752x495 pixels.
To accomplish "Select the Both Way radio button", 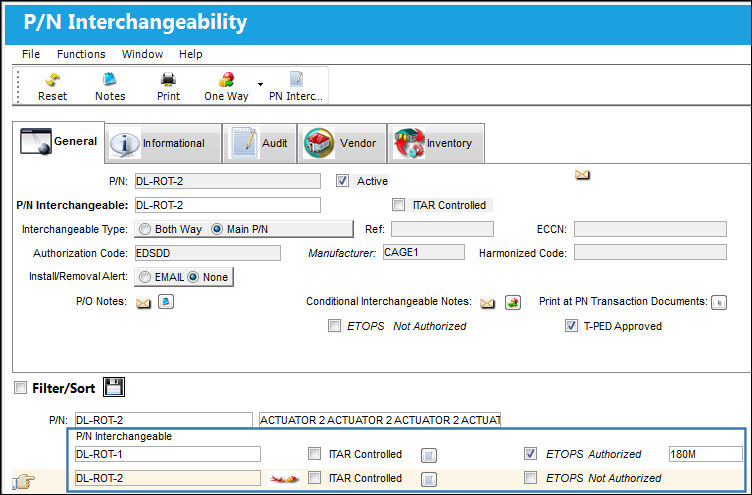I will tap(145, 229).
